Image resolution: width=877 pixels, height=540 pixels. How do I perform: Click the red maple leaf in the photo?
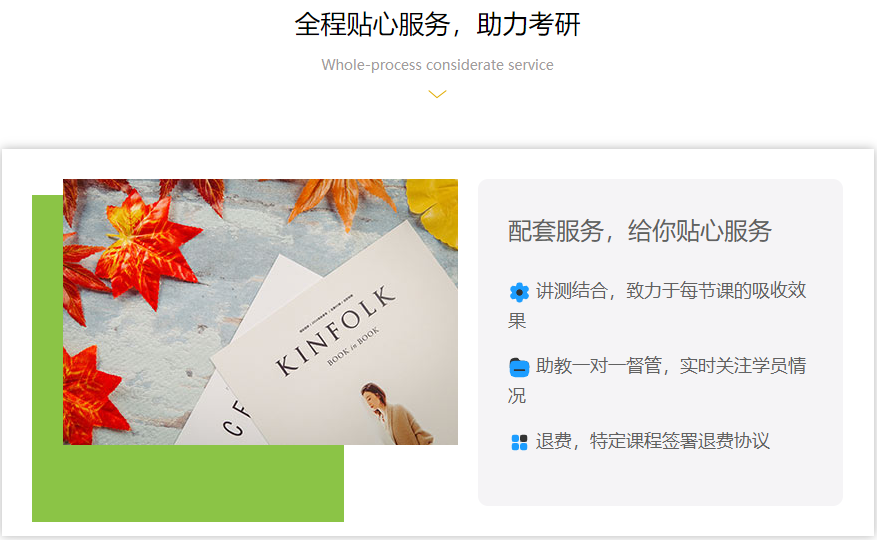point(145,246)
